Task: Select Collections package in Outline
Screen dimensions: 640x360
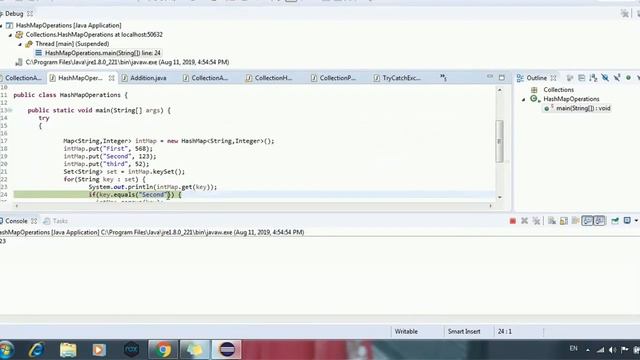Action: [558, 89]
